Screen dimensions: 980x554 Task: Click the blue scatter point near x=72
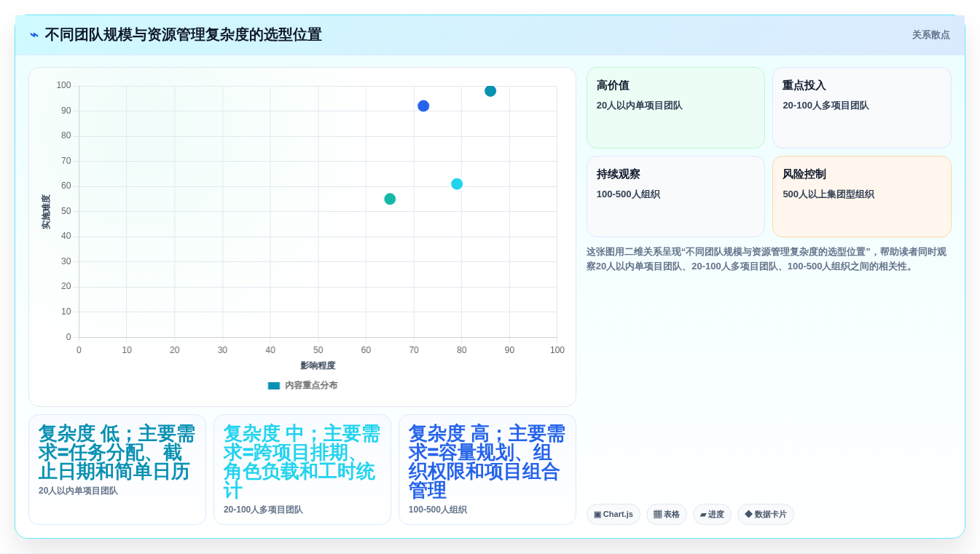click(x=423, y=106)
